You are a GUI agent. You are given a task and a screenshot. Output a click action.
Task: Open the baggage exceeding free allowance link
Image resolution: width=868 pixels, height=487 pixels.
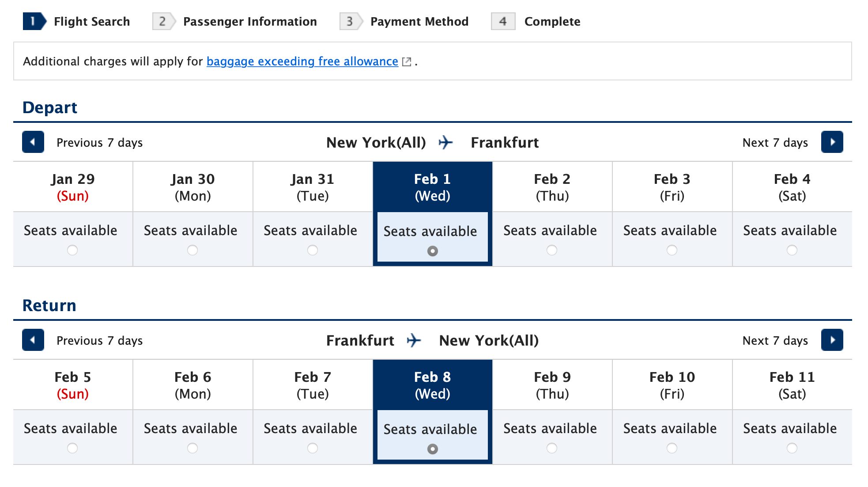pyautogui.click(x=302, y=61)
